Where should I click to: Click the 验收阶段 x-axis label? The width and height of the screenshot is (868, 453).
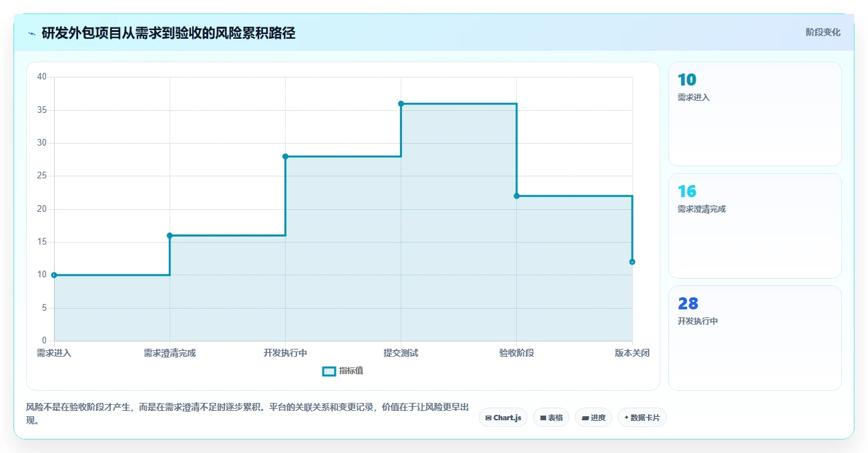517,353
